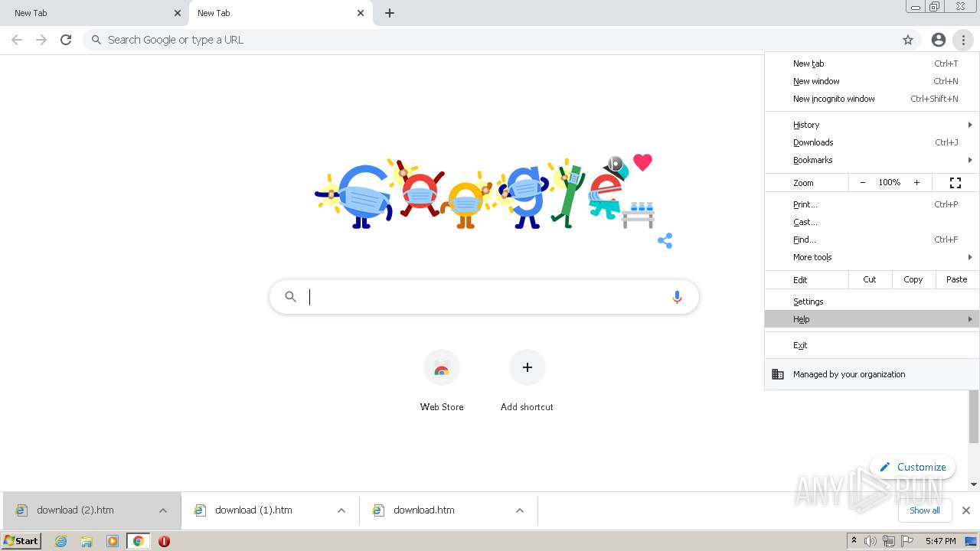Viewport: 980px width, 551px height.
Task: Open the profile account icon
Action: point(939,40)
